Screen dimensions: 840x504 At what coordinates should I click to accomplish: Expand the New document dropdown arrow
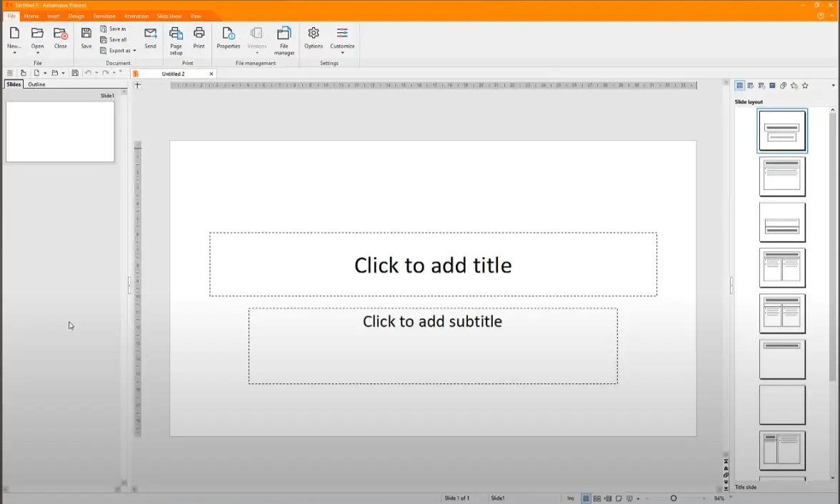[14, 53]
